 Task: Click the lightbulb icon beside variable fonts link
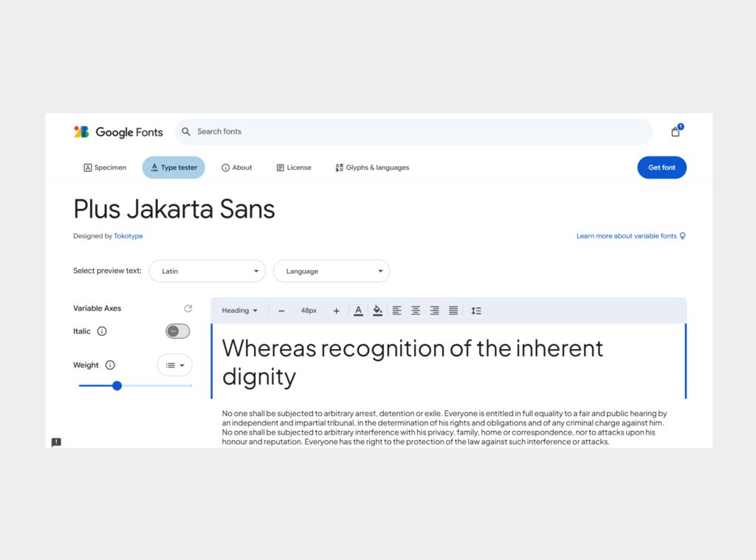682,236
